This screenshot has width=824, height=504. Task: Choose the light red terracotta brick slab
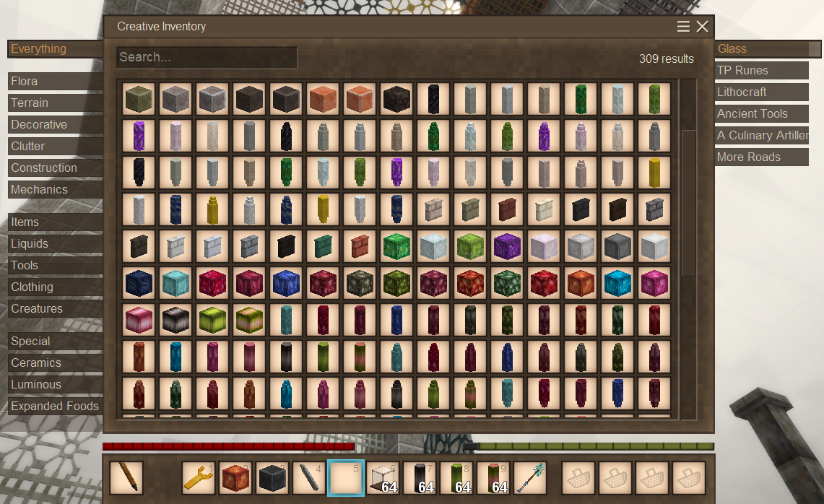coord(360,246)
